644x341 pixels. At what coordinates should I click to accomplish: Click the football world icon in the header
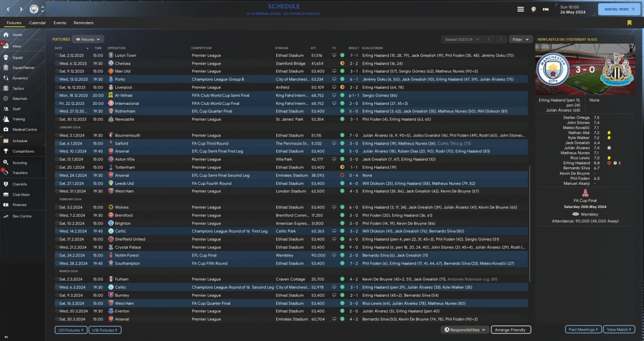[x=533, y=9]
